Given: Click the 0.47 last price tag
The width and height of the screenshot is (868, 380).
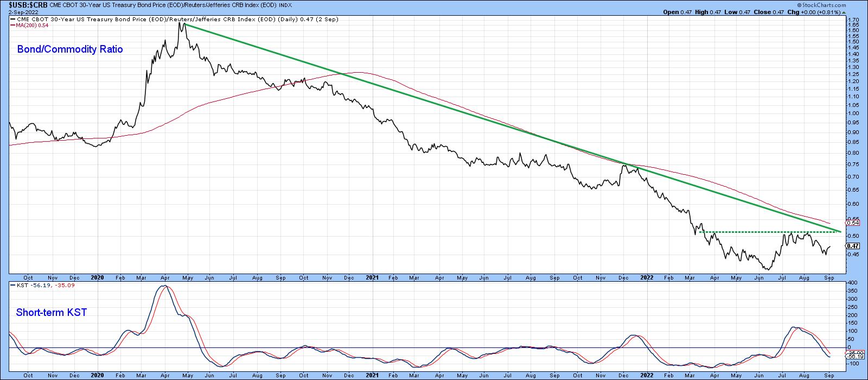Looking at the screenshot, I should click(852, 246).
